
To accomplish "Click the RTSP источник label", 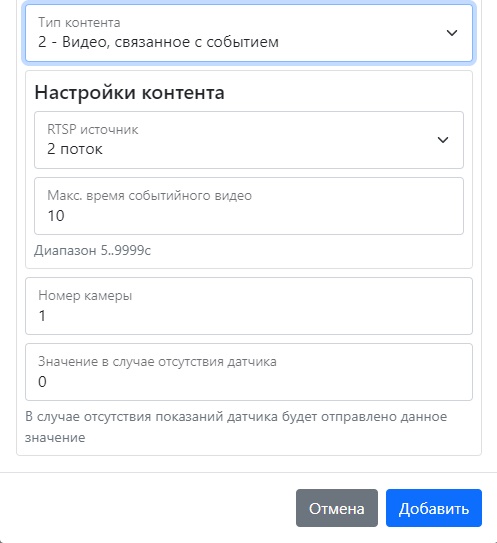I will point(92,130).
